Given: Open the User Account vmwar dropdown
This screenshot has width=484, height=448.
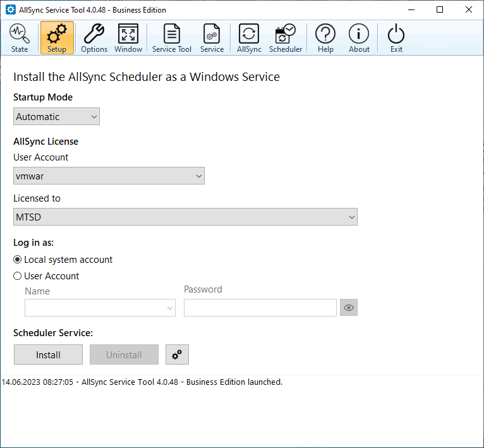Looking at the screenshot, I should click(109, 176).
